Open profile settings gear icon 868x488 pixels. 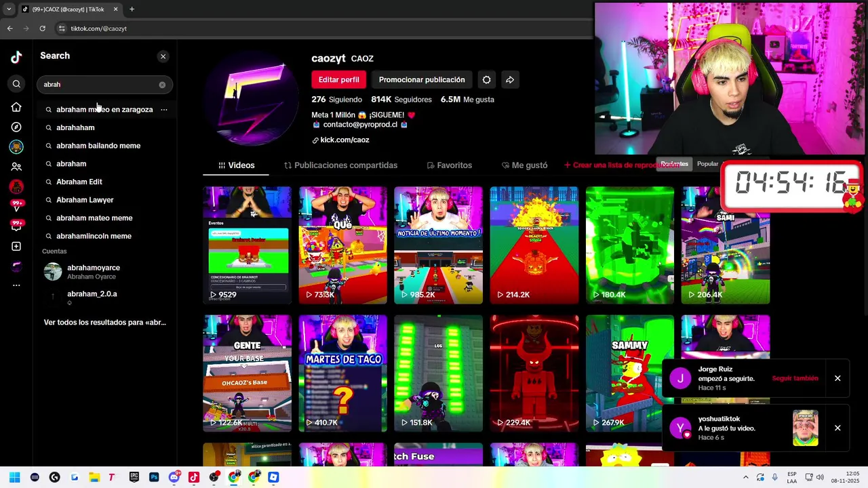click(486, 80)
